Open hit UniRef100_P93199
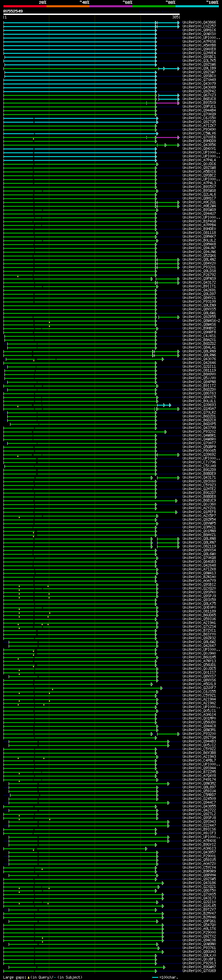 [199, 302]
